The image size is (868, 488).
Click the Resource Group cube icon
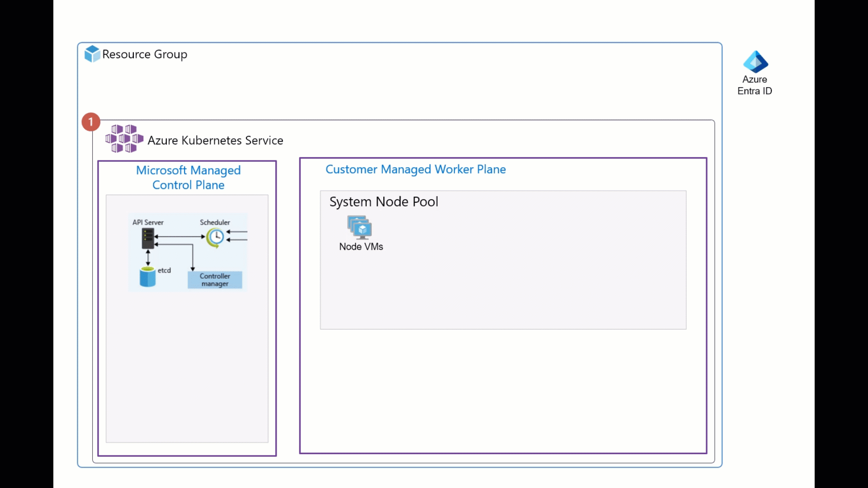[92, 54]
